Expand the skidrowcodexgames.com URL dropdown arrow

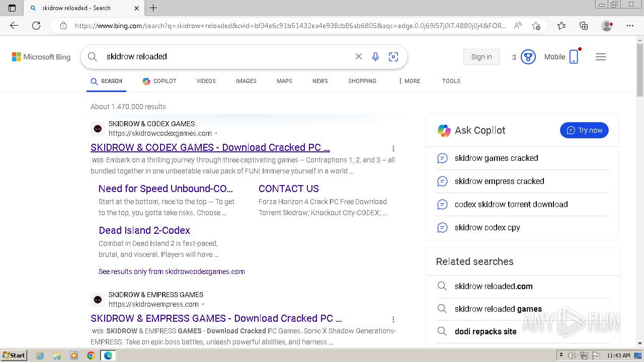click(216, 134)
